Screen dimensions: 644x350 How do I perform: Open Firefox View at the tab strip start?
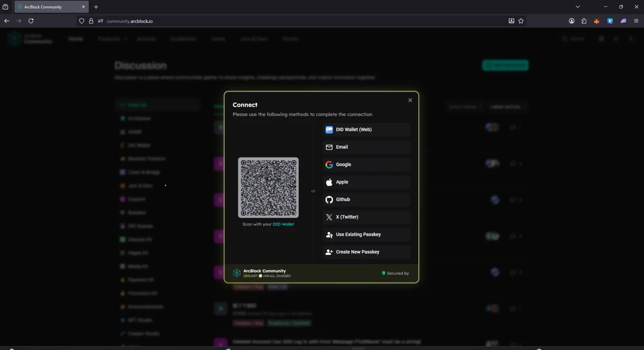(x=6, y=7)
